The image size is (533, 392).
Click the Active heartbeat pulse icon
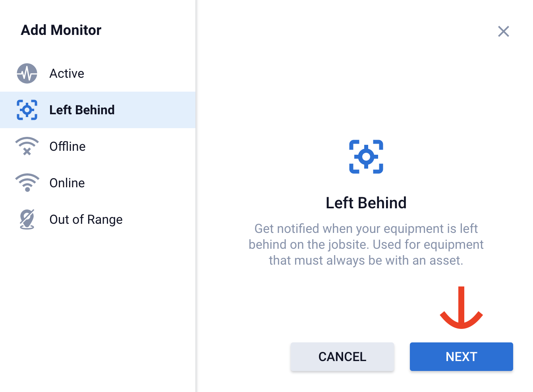[x=27, y=73]
